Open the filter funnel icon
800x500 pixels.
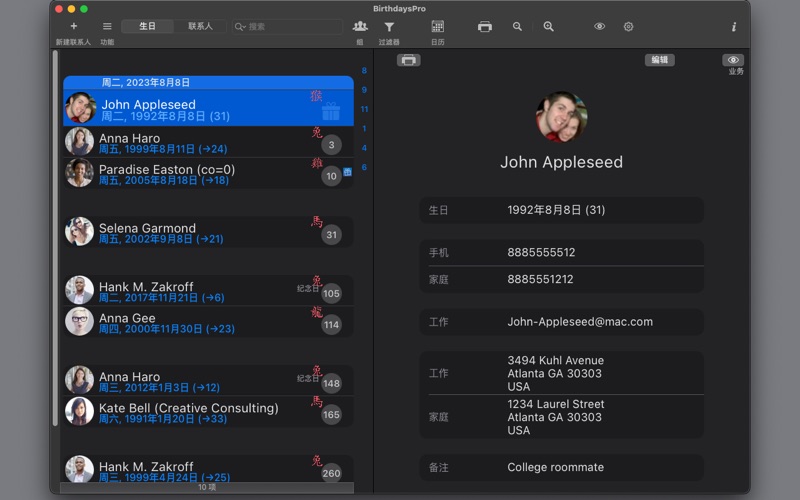(389, 26)
